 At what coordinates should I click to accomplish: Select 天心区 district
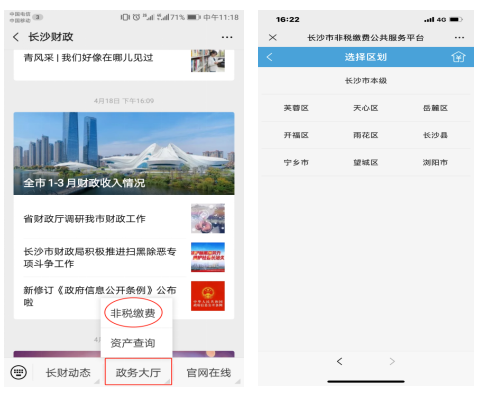(366, 108)
